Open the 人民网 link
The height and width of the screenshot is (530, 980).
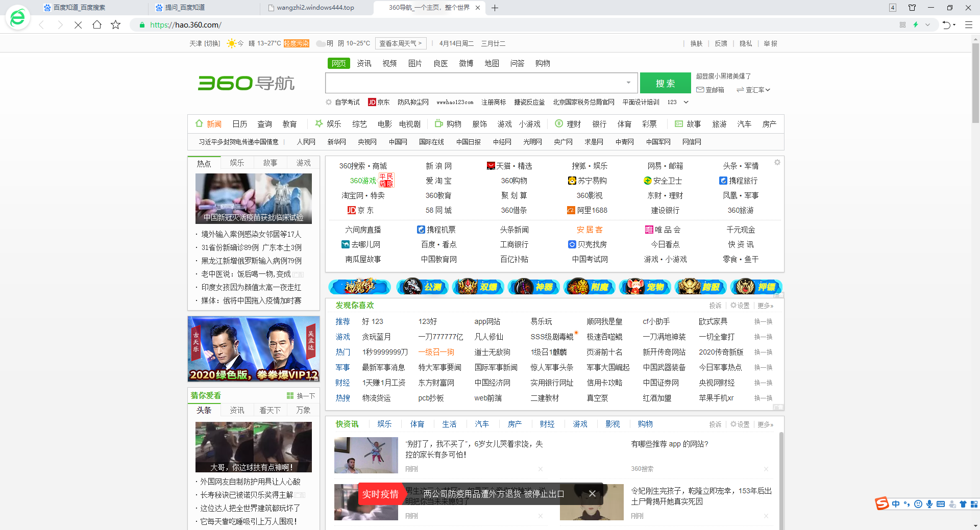(306, 142)
